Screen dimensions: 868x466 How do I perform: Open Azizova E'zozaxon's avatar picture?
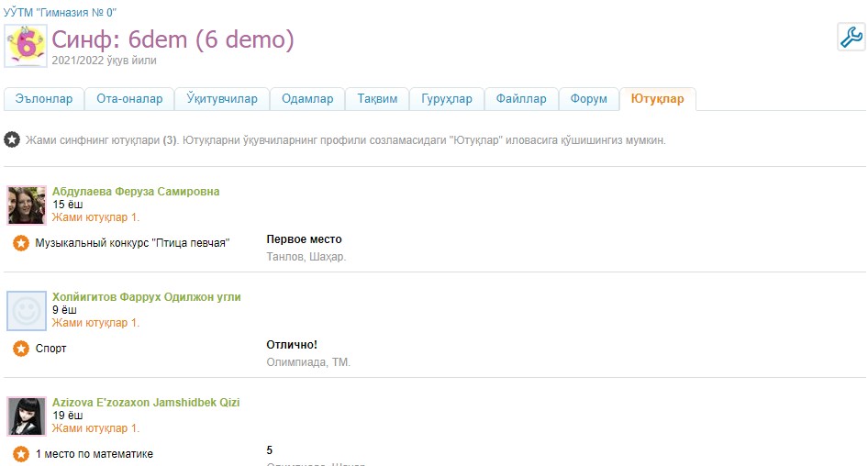pos(27,416)
